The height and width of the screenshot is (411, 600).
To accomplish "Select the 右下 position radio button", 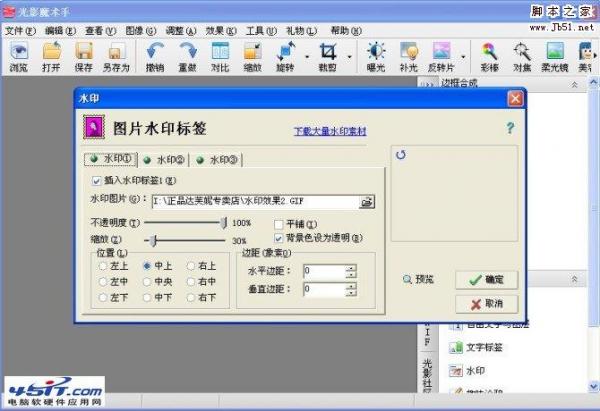I will coord(191,297).
